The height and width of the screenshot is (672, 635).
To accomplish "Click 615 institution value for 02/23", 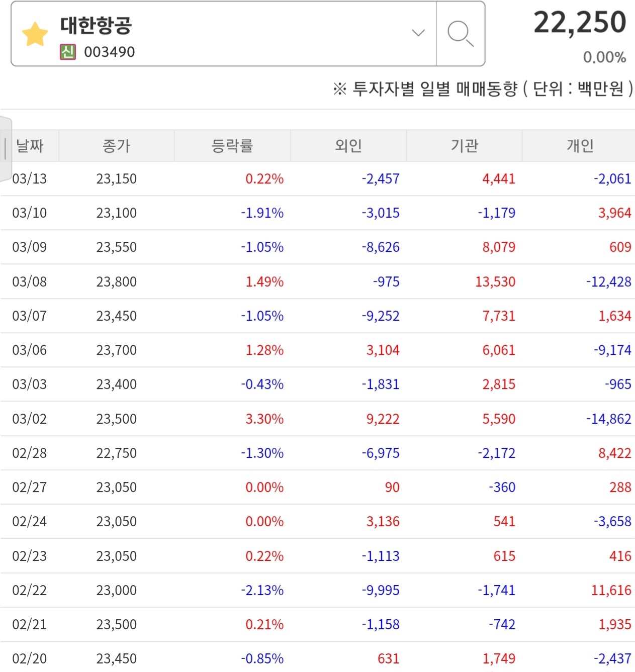I will click(504, 556).
